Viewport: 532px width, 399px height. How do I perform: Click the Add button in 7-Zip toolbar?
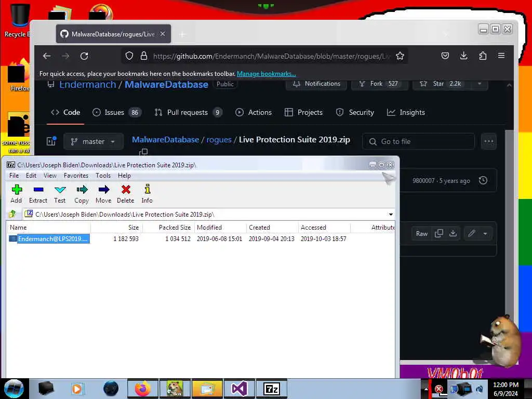point(16,194)
